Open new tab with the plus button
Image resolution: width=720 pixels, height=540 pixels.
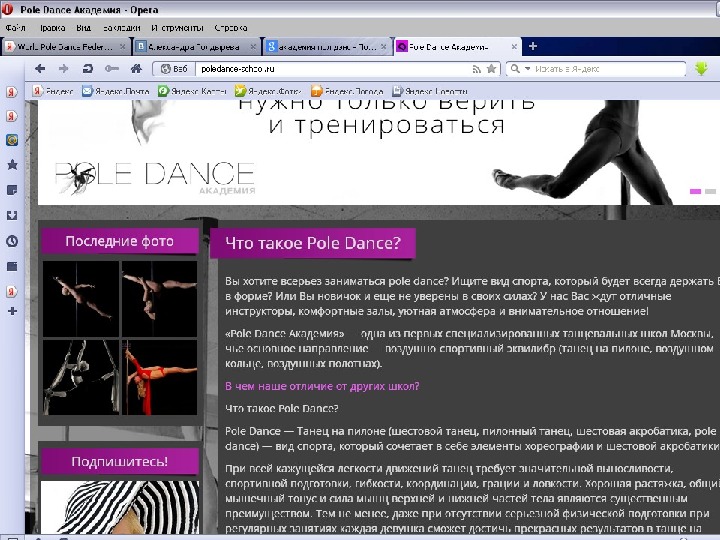coord(533,46)
